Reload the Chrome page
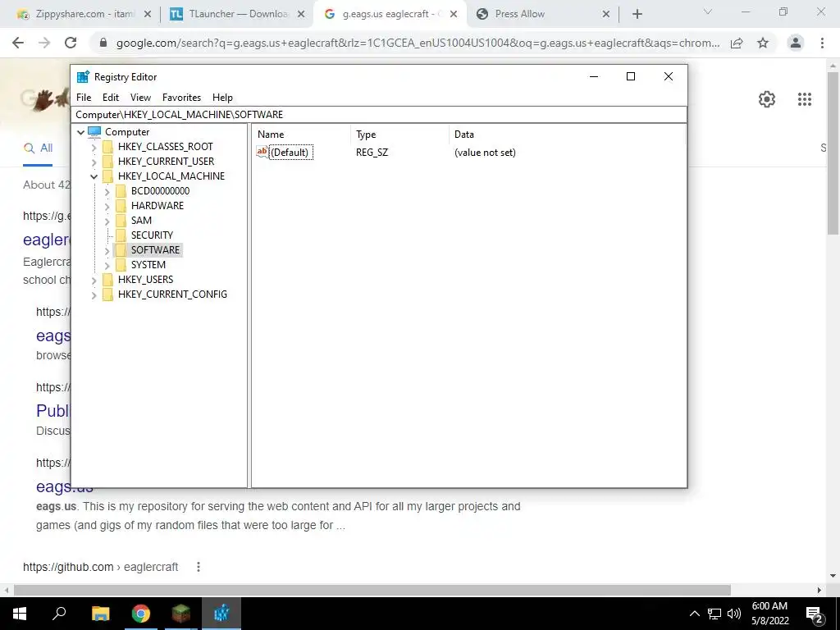The width and height of the screenshot is (840, 630). pos(71,43)
